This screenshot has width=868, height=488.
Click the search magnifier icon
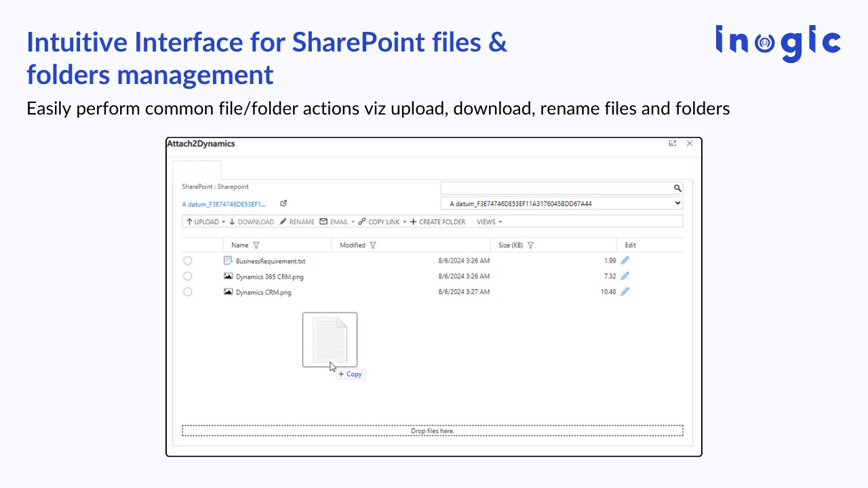click(677, 188)
